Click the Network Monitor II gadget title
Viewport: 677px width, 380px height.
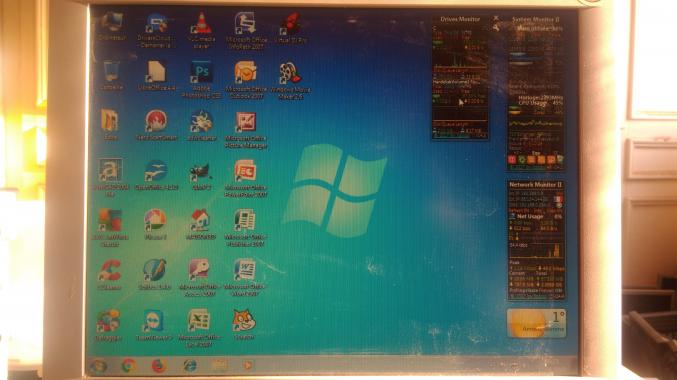(x=535, y=184)
